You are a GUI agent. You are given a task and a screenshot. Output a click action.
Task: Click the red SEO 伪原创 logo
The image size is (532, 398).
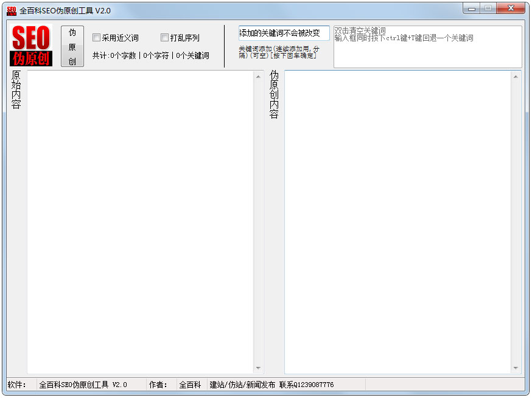(30, 46)
